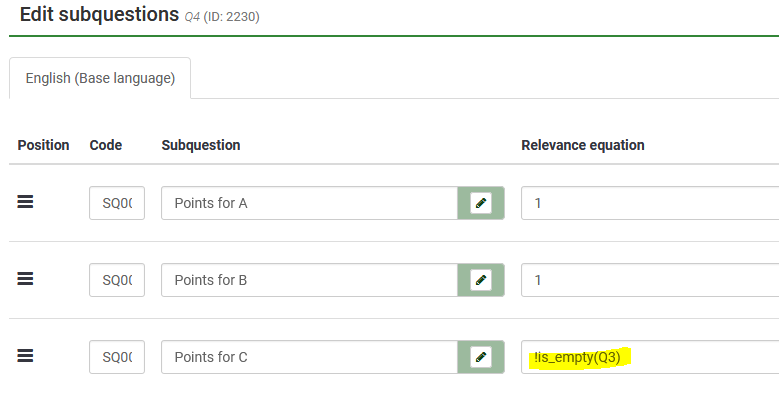Click drag handle for Points for B row
Screen dimensions: 779x400
coord(26,279)
